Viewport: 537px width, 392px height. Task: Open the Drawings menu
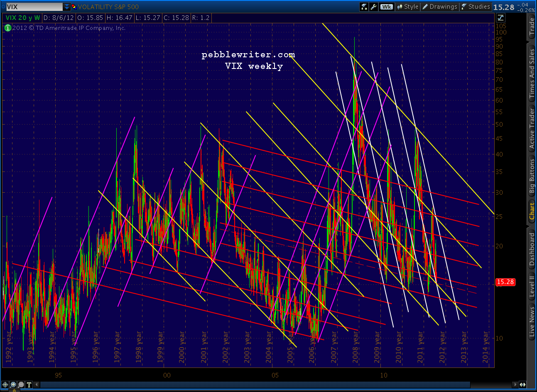click(439, 7)
